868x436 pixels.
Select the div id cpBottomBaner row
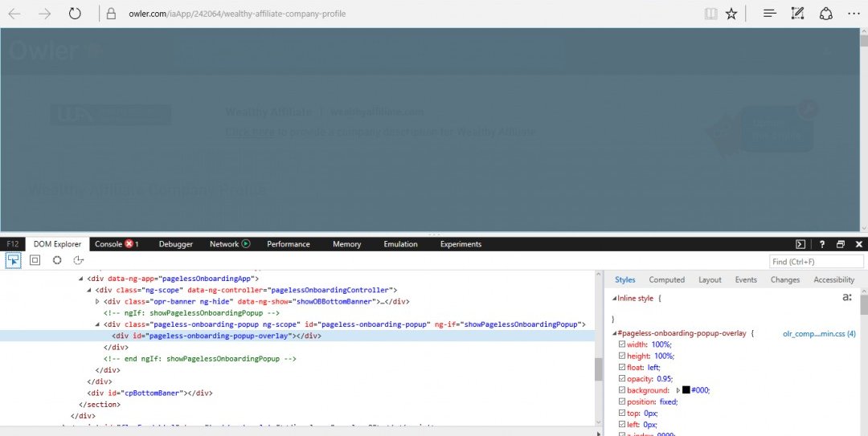pyautogui.click(x=150, y=393)
